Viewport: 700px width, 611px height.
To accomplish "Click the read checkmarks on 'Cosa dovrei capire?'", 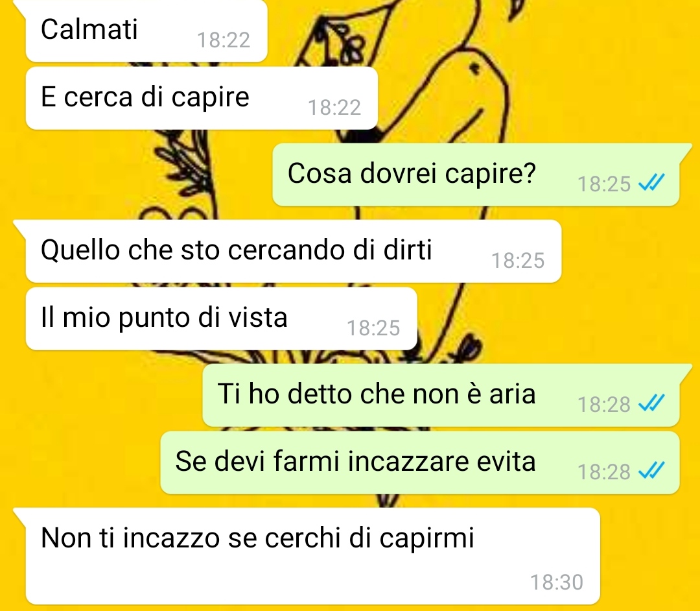I will pos(652,182).
